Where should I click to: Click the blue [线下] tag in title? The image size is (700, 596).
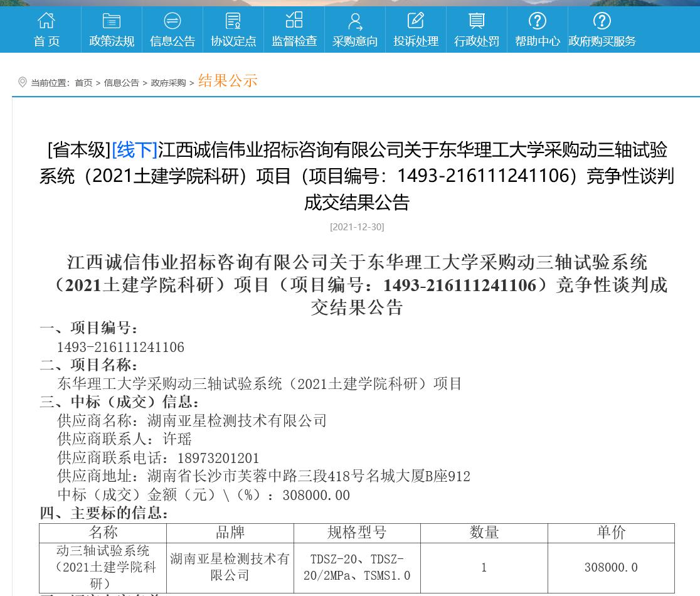134,150
